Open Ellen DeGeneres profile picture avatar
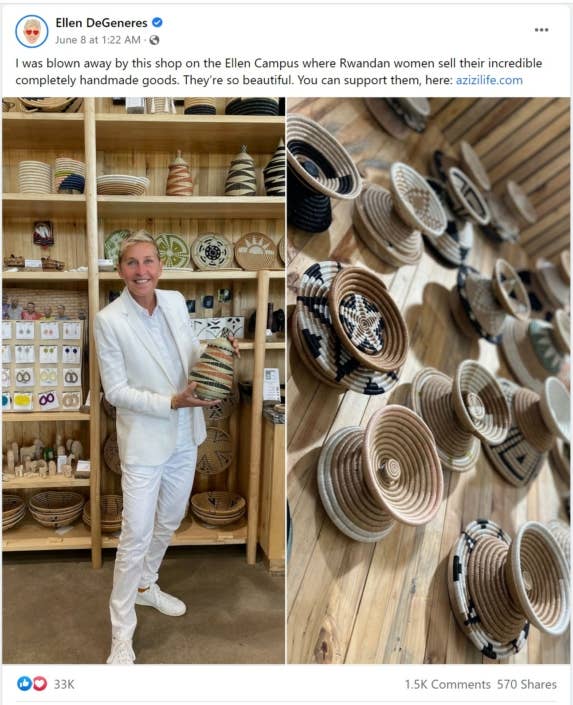This screenshot has height=705, width=573. coord(31,31)
